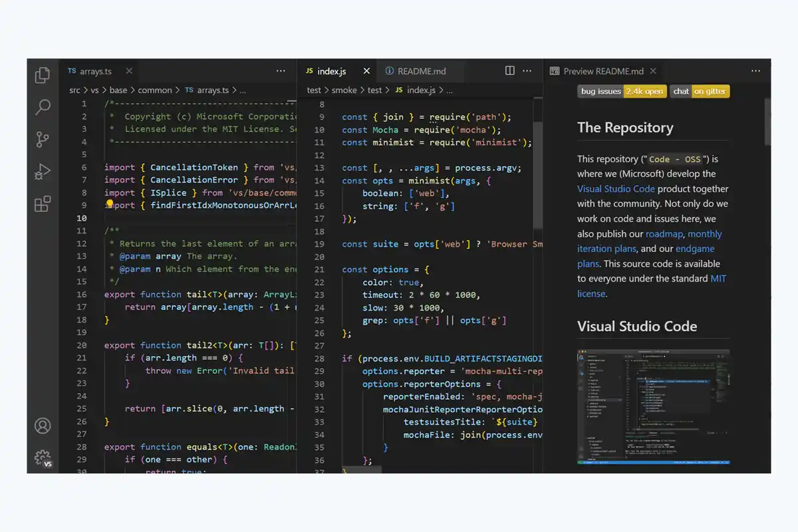798x532 pixels.
Task: Click the vs breadcrumb segment
Action: pos(96,90)
